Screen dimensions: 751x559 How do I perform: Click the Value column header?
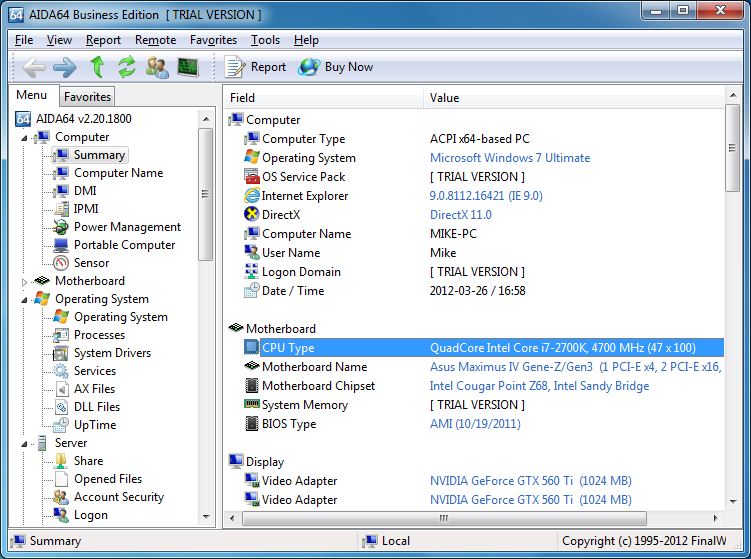tap(574, 98)
